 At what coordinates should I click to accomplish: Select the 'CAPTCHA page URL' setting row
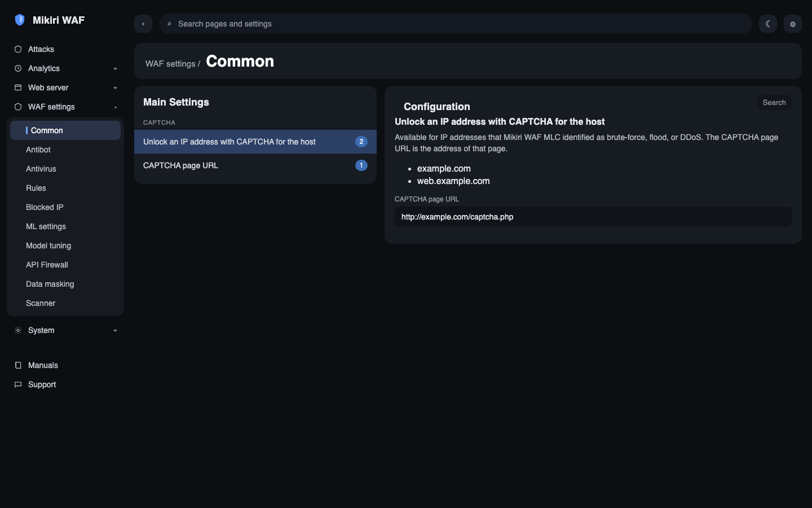click(255, 165)
